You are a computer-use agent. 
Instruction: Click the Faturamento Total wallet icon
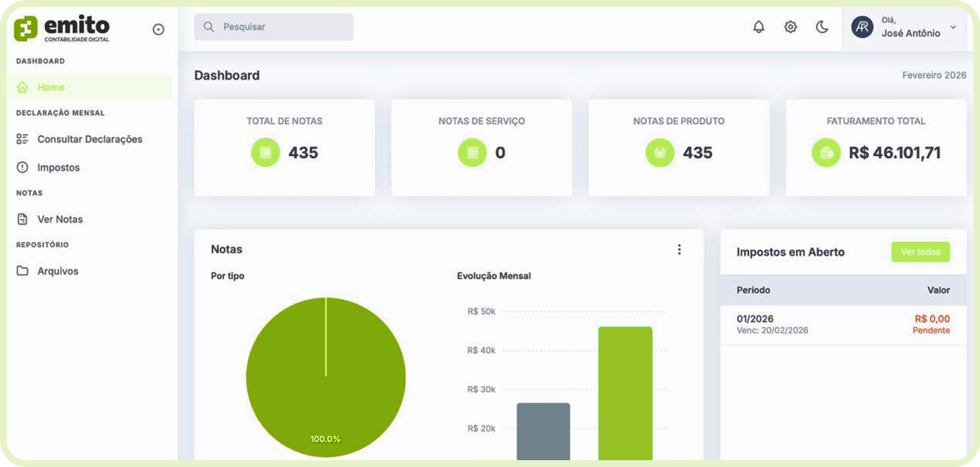pos(826,153)
